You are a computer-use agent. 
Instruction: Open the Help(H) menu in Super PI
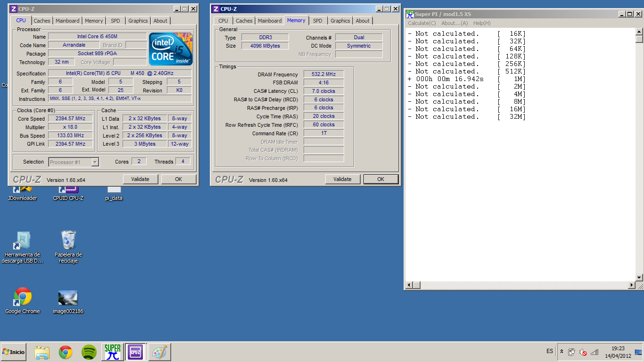point(482,23)
